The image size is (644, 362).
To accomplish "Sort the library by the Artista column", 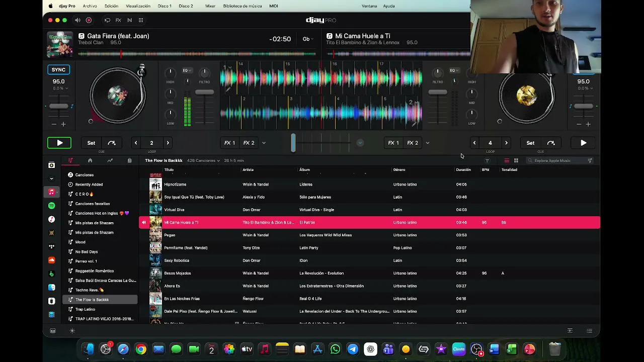I will 248,170.
